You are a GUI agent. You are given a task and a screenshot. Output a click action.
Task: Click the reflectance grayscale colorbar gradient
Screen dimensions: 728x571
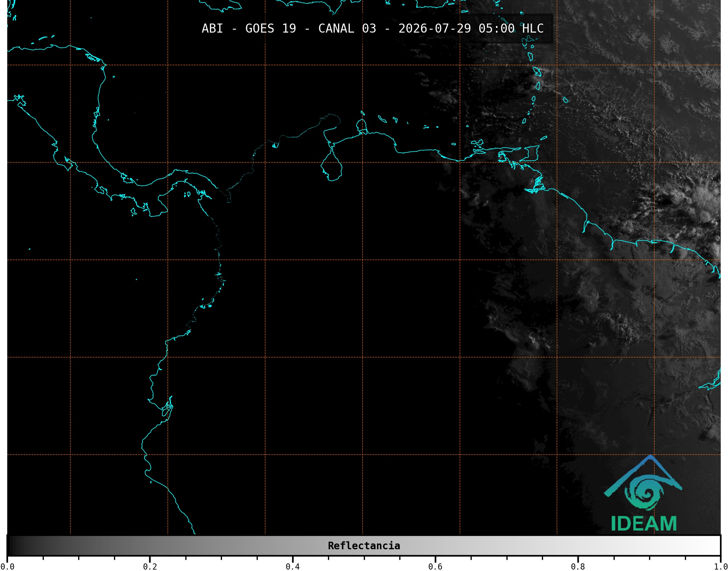click(364, 545)
